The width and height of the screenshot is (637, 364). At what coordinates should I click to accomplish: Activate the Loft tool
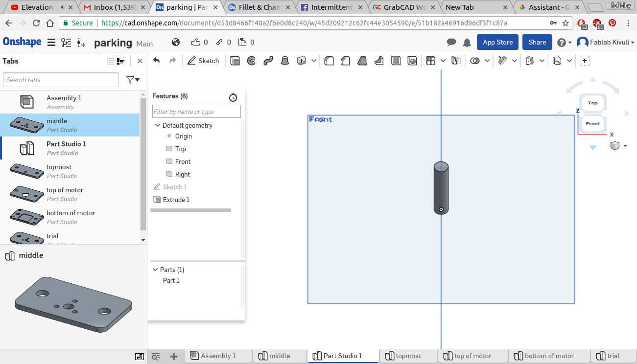tap(284, 61)
